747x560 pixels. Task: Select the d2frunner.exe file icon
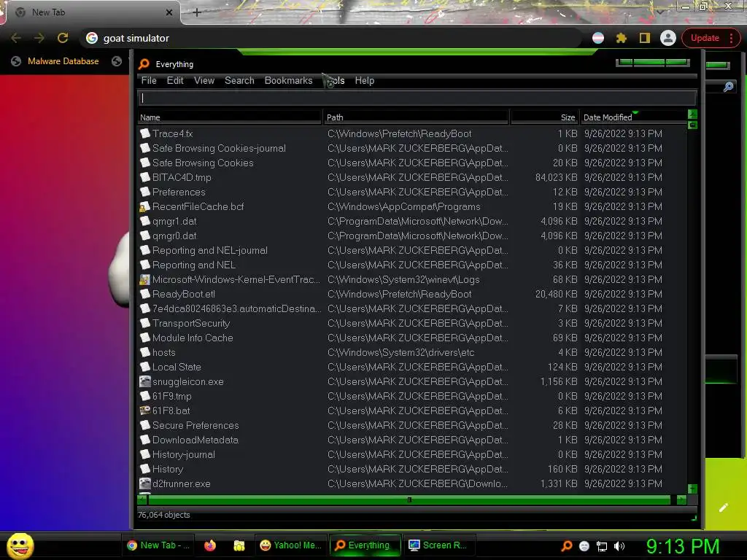(x=145, y=483)
